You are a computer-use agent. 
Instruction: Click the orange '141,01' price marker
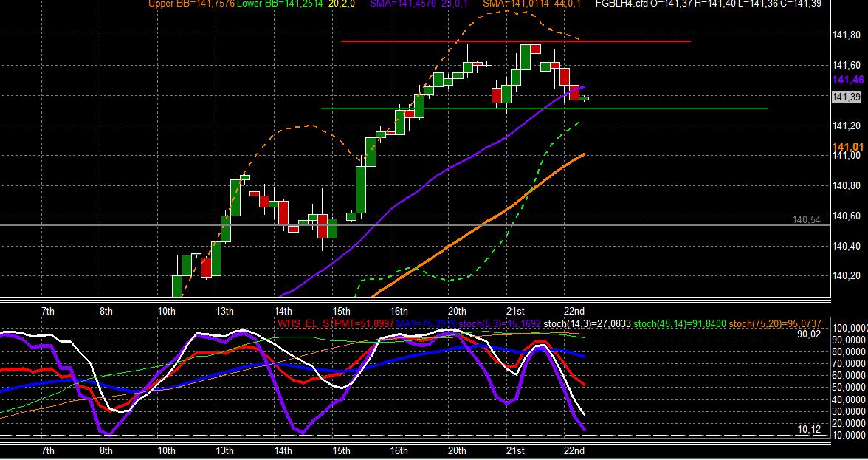[847, 147]
